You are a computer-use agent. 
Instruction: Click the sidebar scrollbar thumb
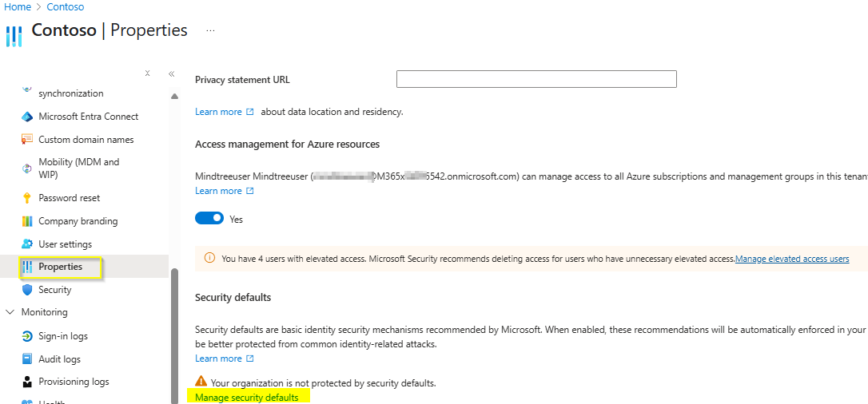[x=175, y=336]
